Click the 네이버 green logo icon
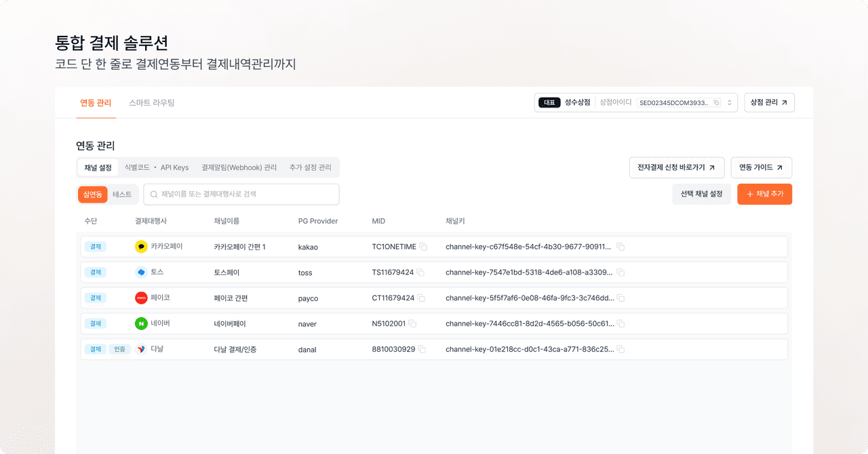 141,324
